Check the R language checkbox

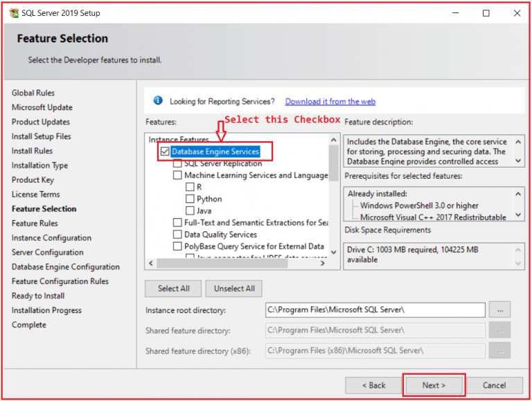[x=190, y=187]
